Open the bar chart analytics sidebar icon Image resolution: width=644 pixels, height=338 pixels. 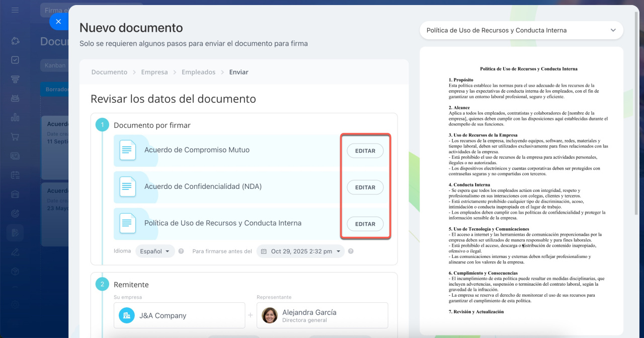15,117
